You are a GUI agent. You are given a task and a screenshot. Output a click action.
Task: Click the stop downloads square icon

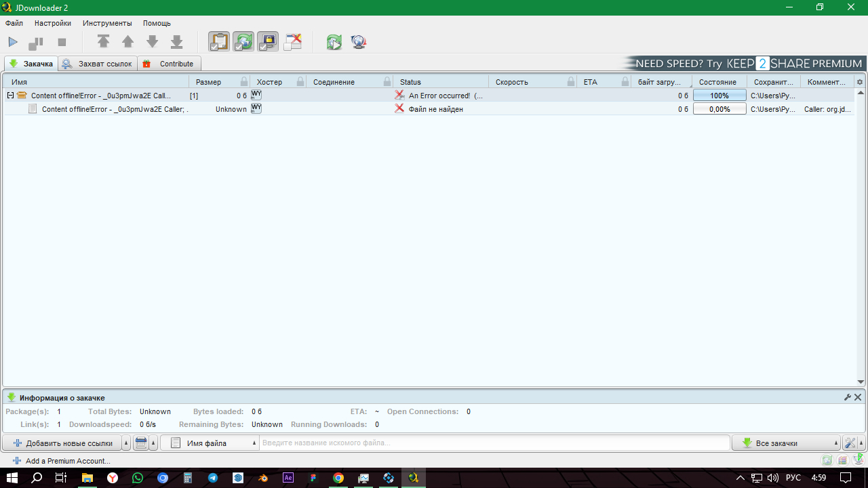(x=62, y=42)
